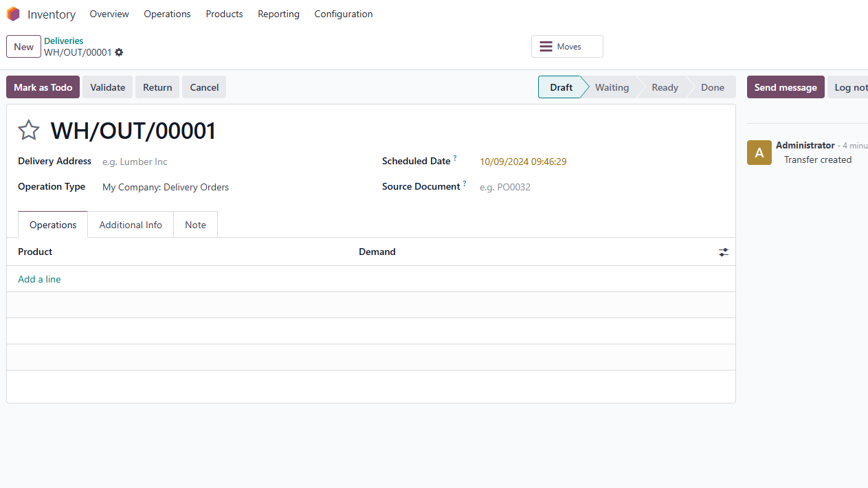Open the gear settings icon beside WH/OUT/00001

click(x=119, y=52)
